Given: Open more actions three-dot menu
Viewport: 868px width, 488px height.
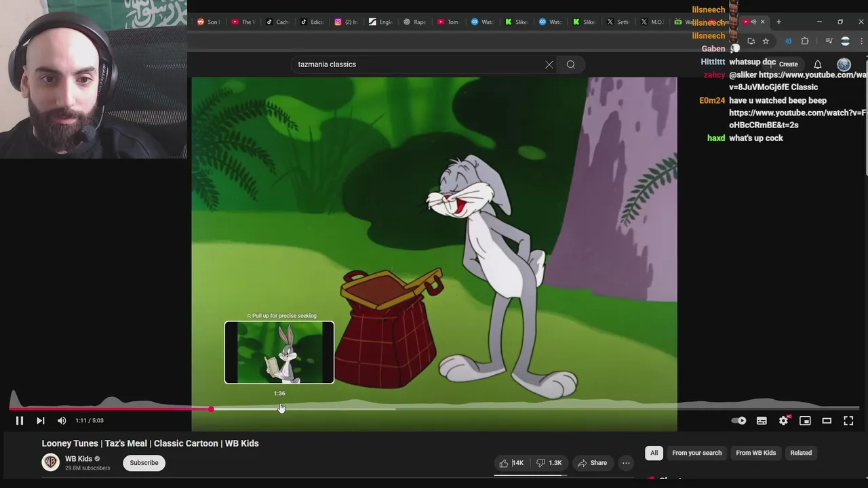Looking at the screenshot, I should 626,463.
